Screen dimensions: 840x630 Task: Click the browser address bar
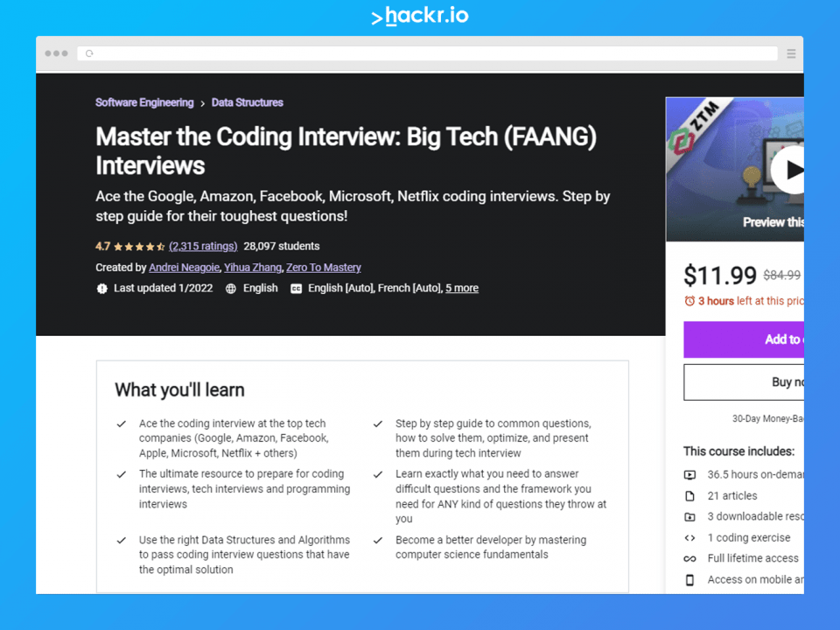(428, 53)
